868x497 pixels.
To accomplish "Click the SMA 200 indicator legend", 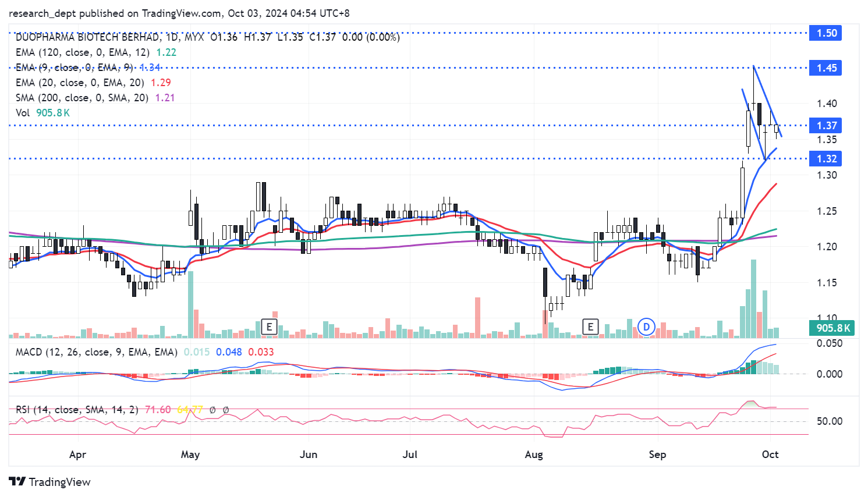I will (82, 98).
